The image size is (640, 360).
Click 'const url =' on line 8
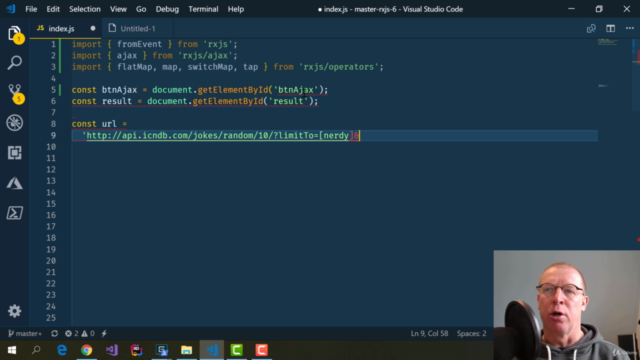pos(99,124)
